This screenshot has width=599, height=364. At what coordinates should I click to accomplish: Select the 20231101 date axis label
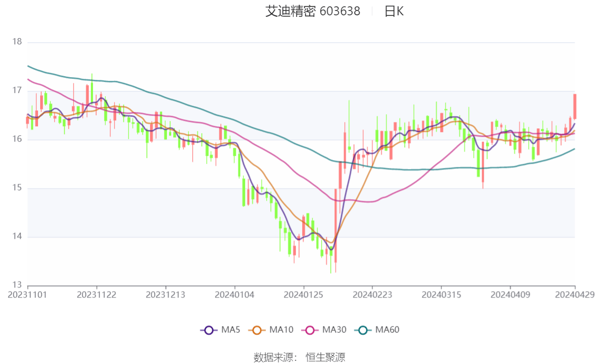click(27, 295)
